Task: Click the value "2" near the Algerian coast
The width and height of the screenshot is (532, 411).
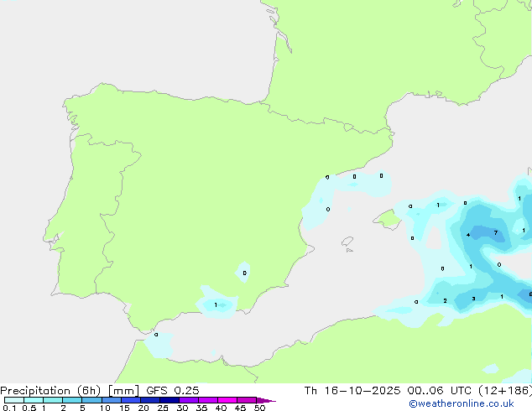Action: pos(445,300)
